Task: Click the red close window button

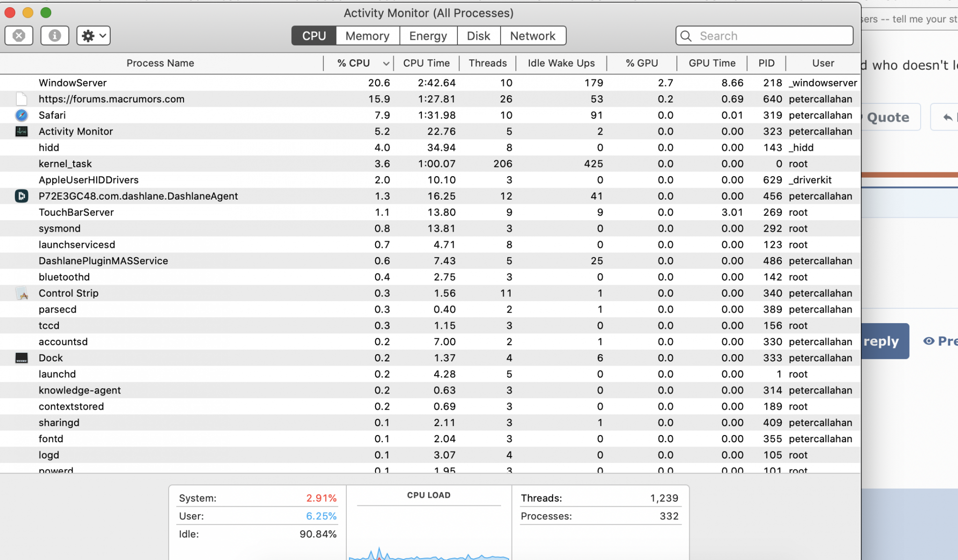Action: pos(10,13)
